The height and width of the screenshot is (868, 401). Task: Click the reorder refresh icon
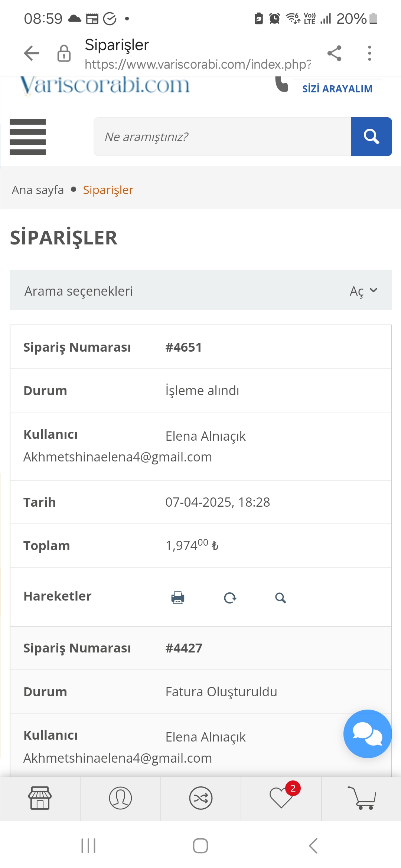tap(230, 598)
